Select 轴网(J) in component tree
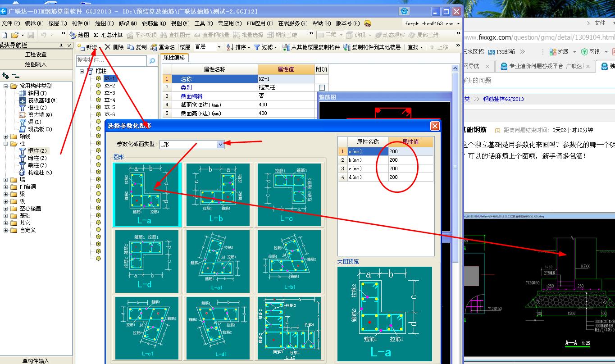 (x=33, y=93)
